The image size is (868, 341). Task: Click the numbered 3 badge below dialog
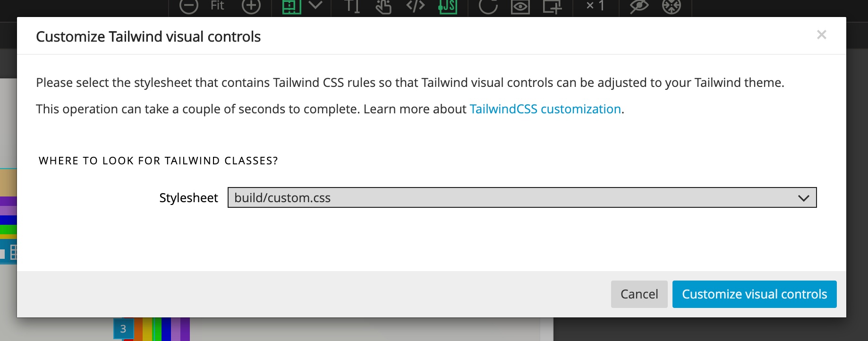(123, 329)
